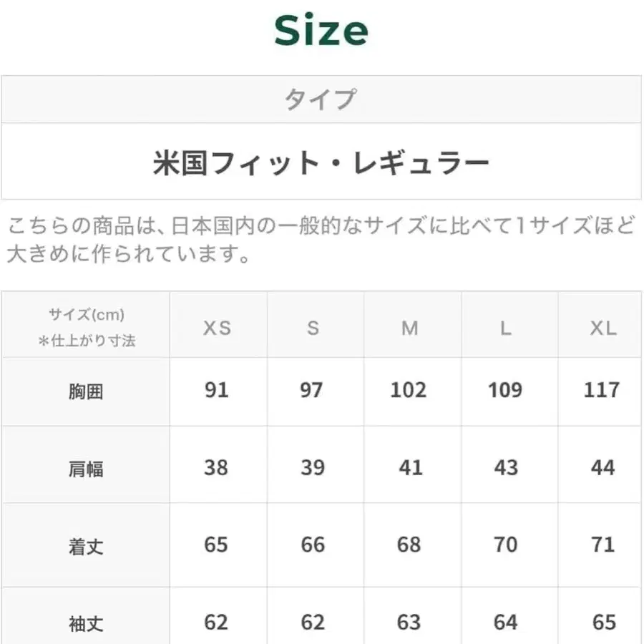Image resolution: width=644 pixels, height=644 pixels.
Task: Select the M column header
Action: click(x=409, y=328)
